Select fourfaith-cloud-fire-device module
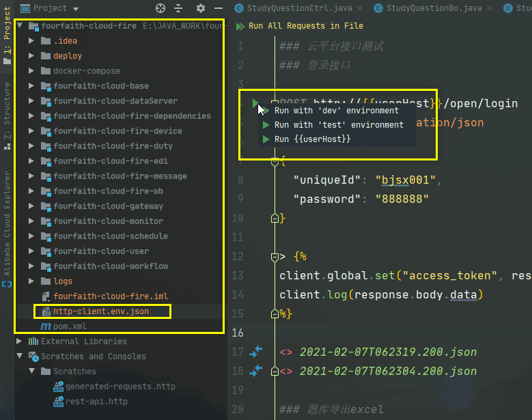Viewport: 532px width, 420px height. point(117,131)
